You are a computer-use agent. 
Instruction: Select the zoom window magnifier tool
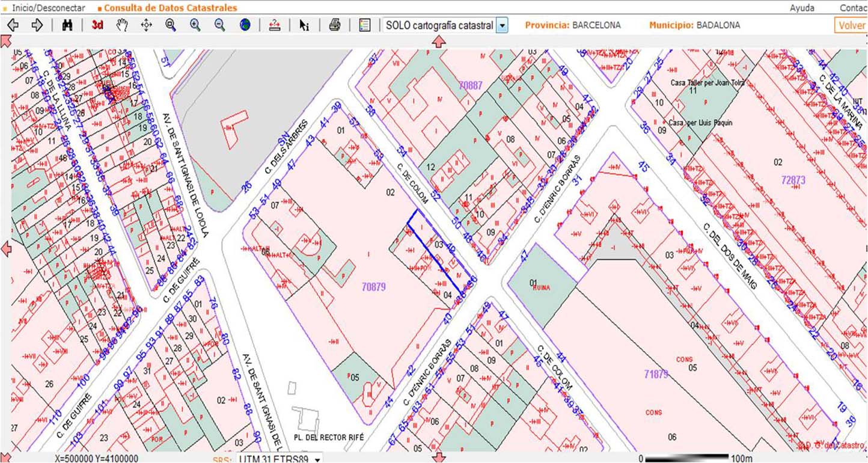pyautogui.click(x=171, y=25)
